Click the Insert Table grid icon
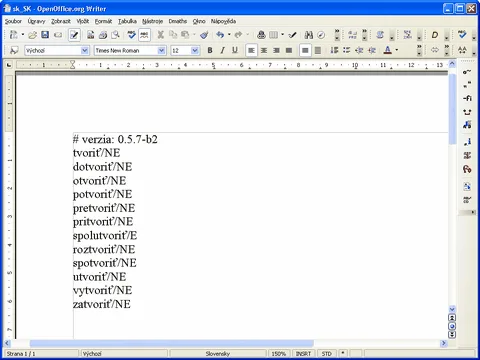The width and height of the screenshot is (480, 360). tap(274, 35)
